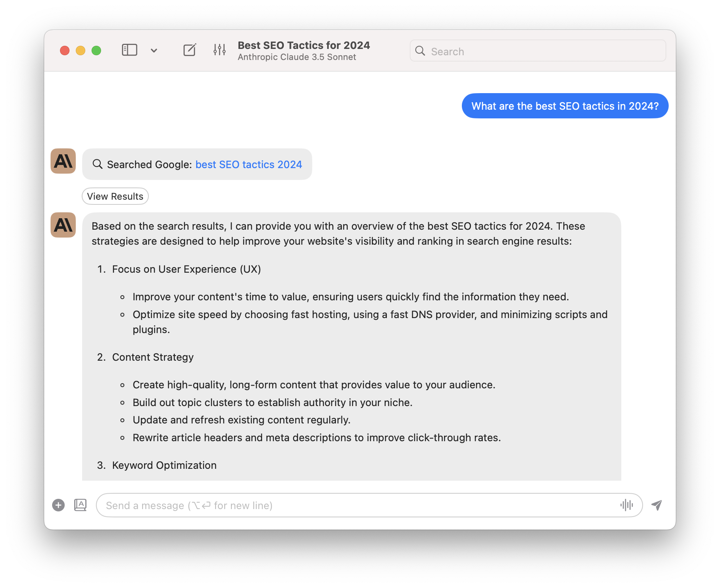Image resolution: width=720 pixels, height=588 pixels.
Task: Start voice dictation with waveform icon
Action: [x=626, y=505]
